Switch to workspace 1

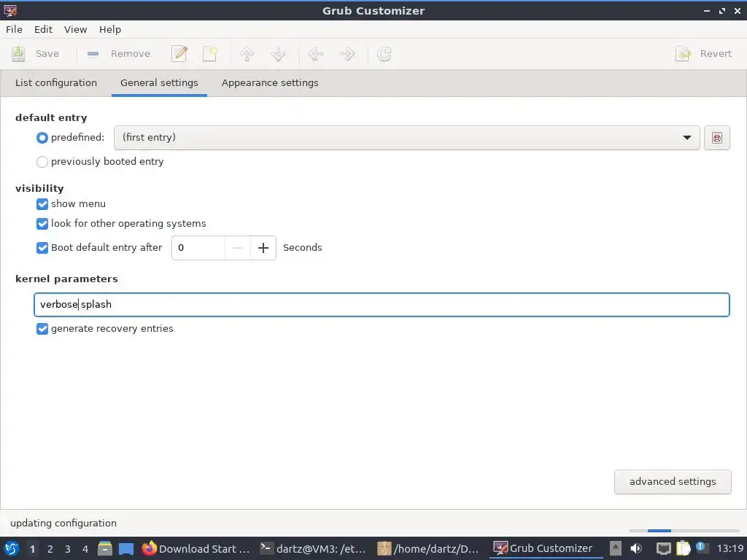tap(32, 549)
